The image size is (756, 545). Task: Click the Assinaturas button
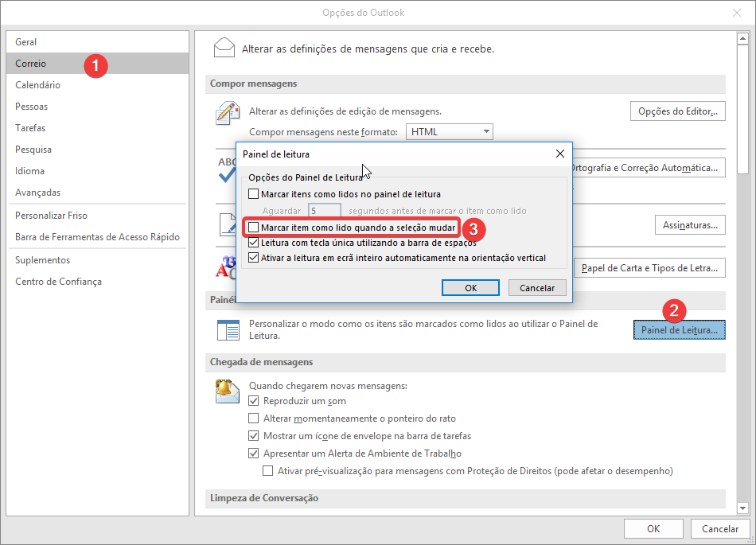(x=689, y=225)
